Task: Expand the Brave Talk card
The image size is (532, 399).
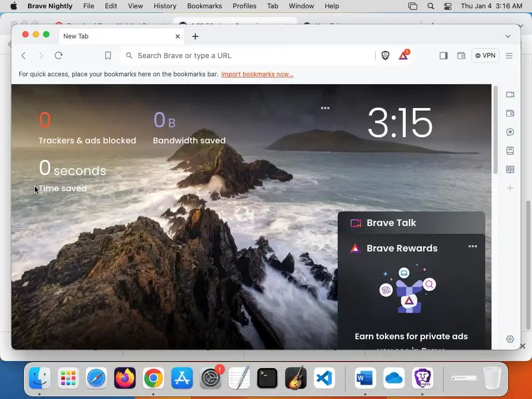Action: point(411,222)
